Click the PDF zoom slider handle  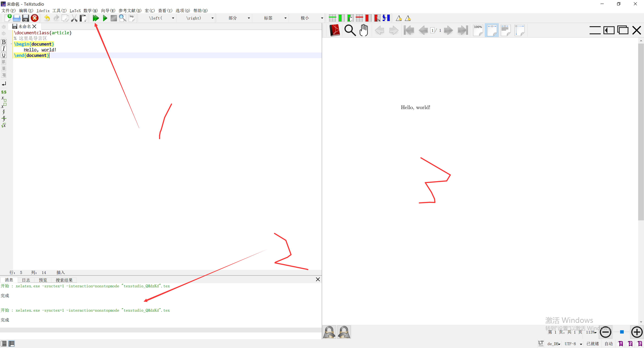(x=622, y=332)
